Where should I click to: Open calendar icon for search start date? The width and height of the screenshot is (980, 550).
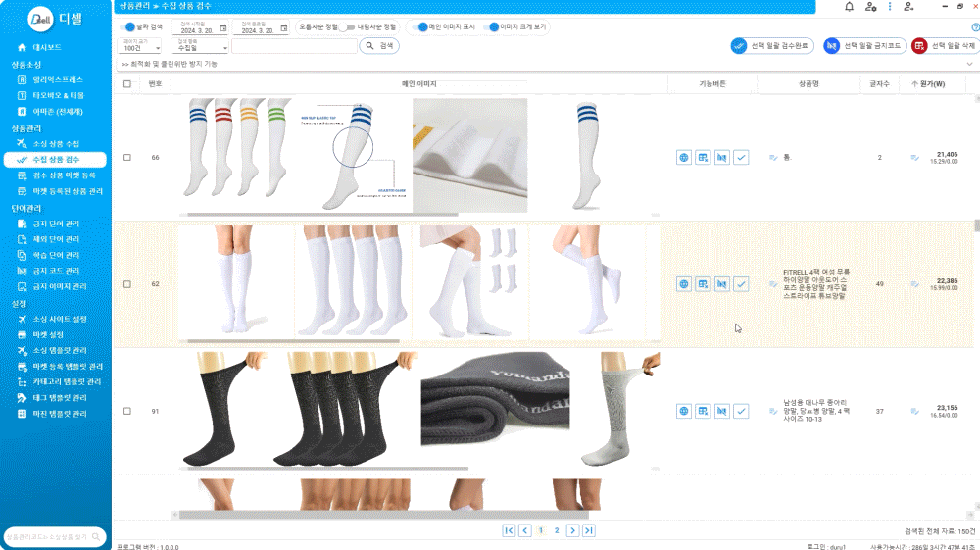[223, 28]
